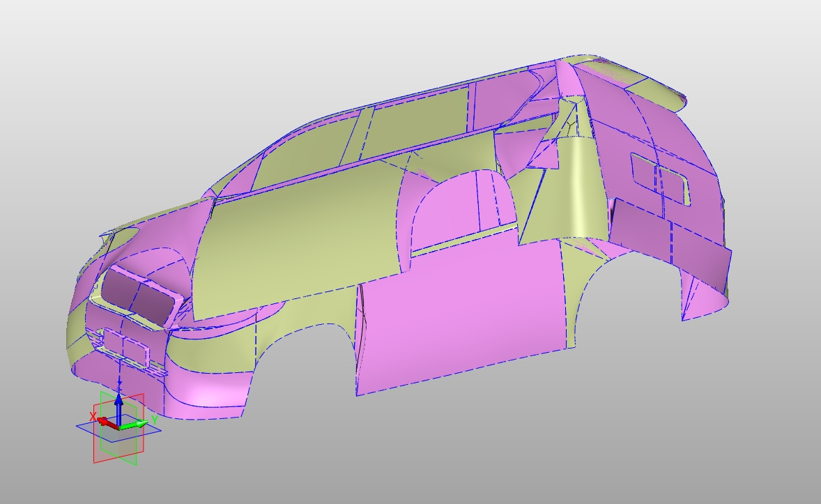Click the red X axis label

(x=93, y=415)
